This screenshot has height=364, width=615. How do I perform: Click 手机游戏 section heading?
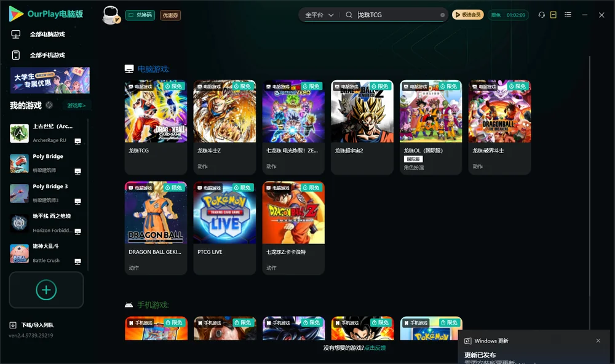tap(153, 305)
